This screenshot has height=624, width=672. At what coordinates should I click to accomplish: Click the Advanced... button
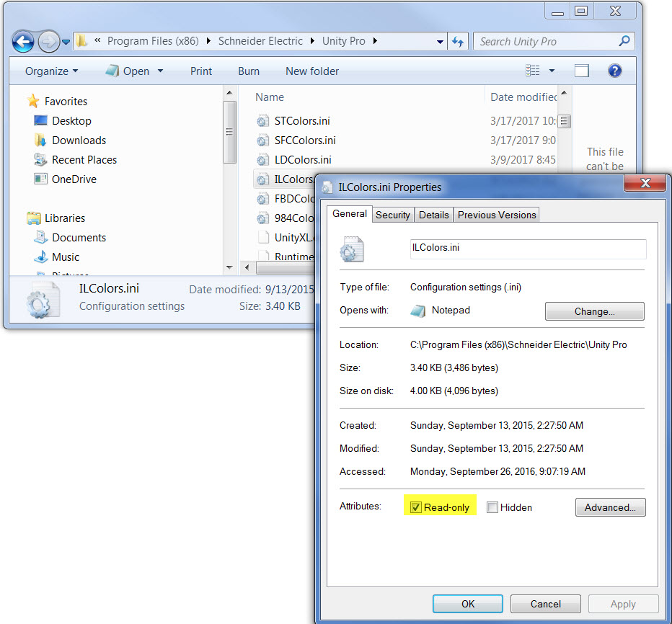(x=610, y=507)
